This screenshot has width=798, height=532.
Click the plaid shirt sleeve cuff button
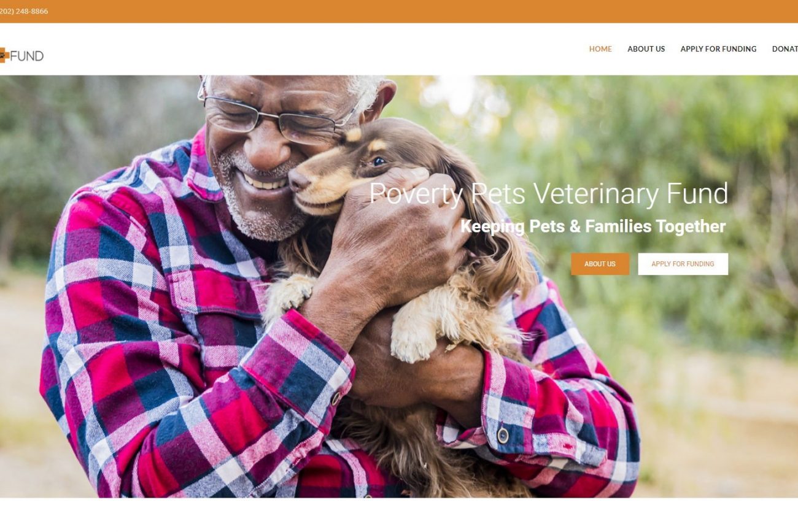coord(503,435)
